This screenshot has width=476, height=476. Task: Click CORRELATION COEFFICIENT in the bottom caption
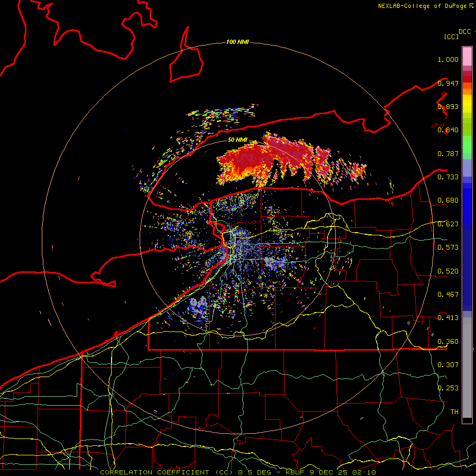tap(154, 472)
